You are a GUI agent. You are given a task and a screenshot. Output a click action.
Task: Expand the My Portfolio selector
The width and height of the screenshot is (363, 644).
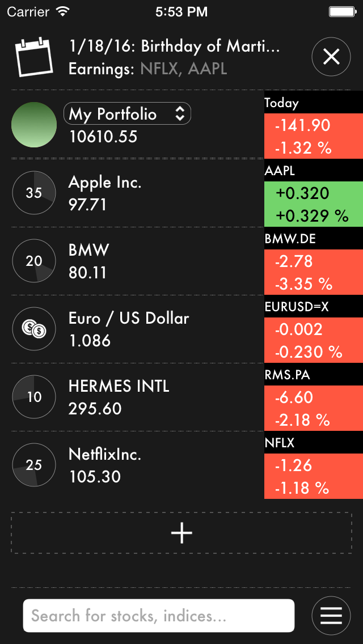[128, 114]
